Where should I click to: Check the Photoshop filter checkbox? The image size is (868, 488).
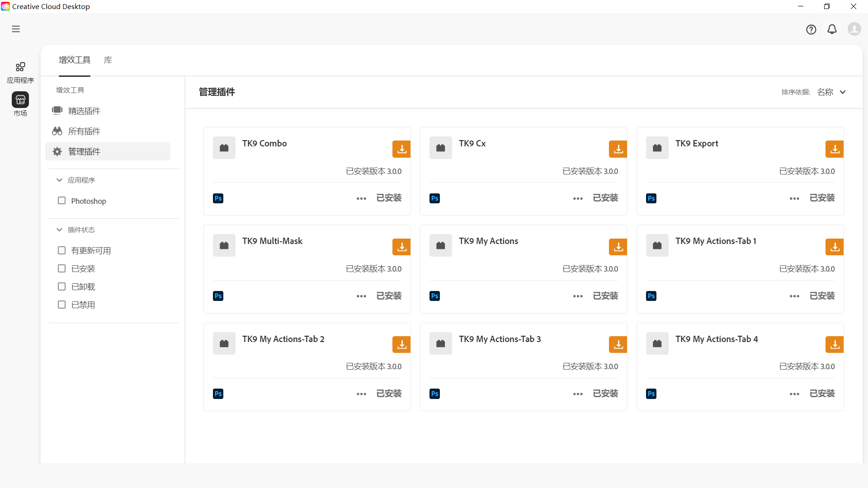[62, 201]
